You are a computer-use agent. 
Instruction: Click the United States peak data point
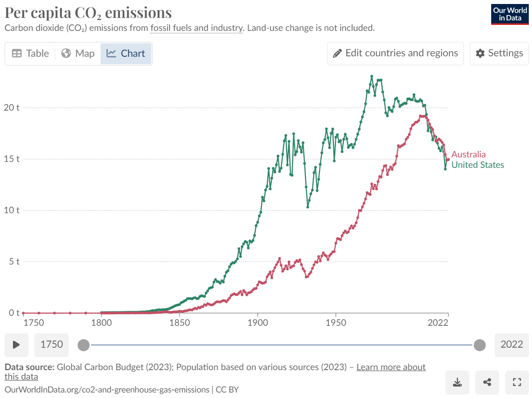[x=372, y=76]
